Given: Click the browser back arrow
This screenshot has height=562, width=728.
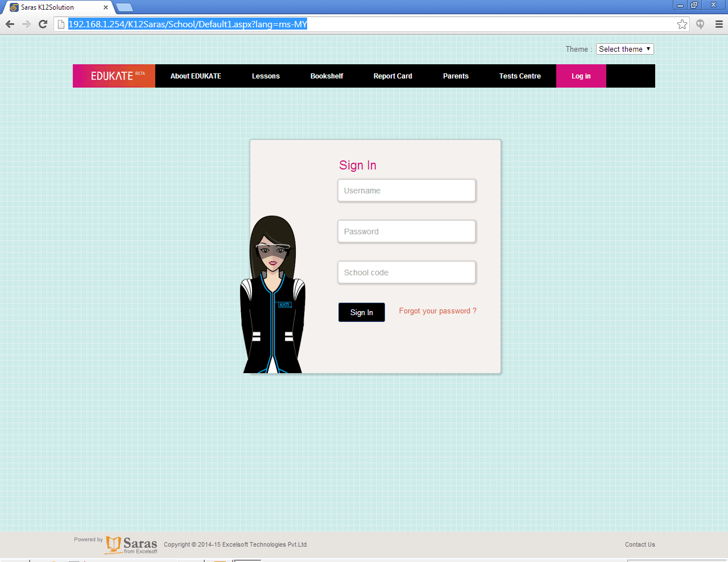Looking at the screenshot, I should (10, 24).
